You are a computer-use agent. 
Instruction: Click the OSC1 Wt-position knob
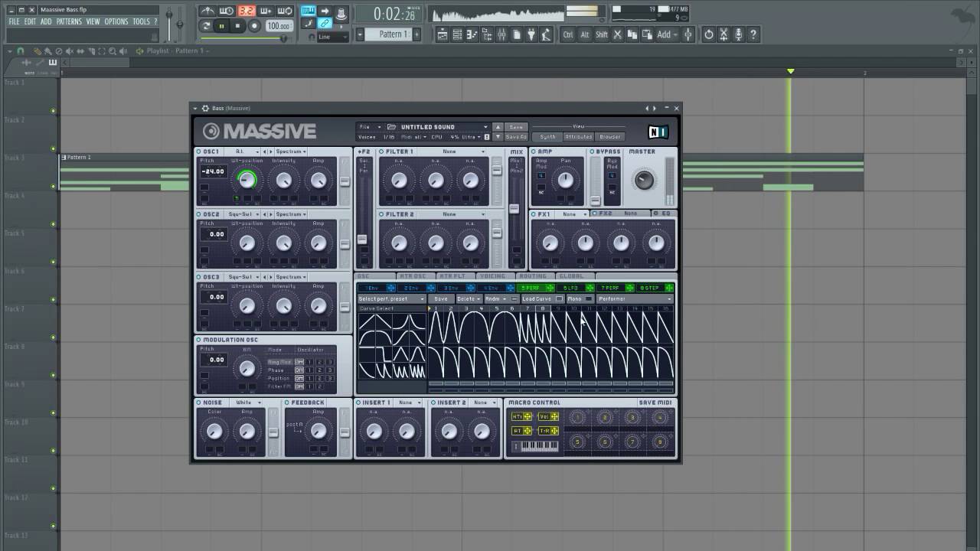tap(247, 180)
